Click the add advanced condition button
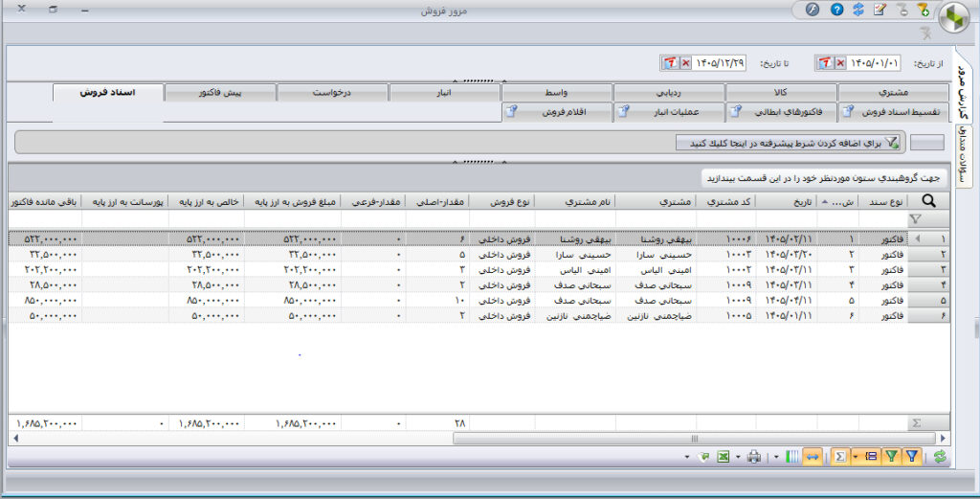This screenshot has width=980, height=499. (x=789, y=143)
